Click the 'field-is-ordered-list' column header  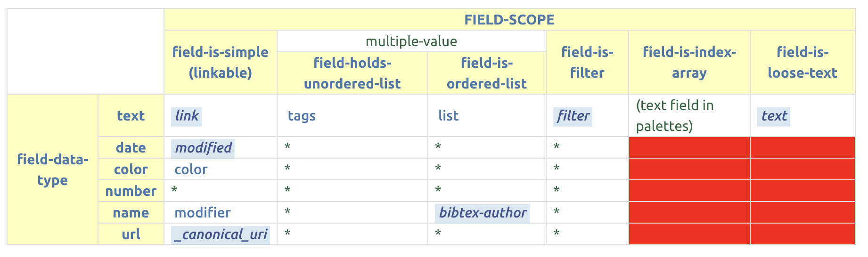486,73
